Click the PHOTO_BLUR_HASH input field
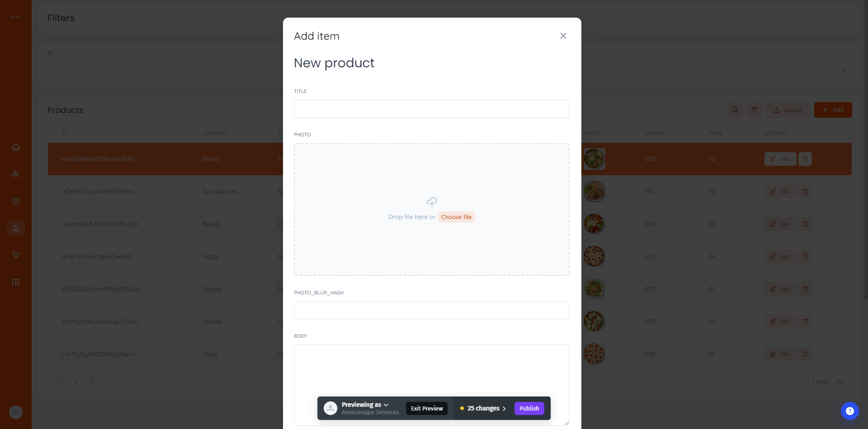Viewport: 868px width, 429px height. (431, 310)
